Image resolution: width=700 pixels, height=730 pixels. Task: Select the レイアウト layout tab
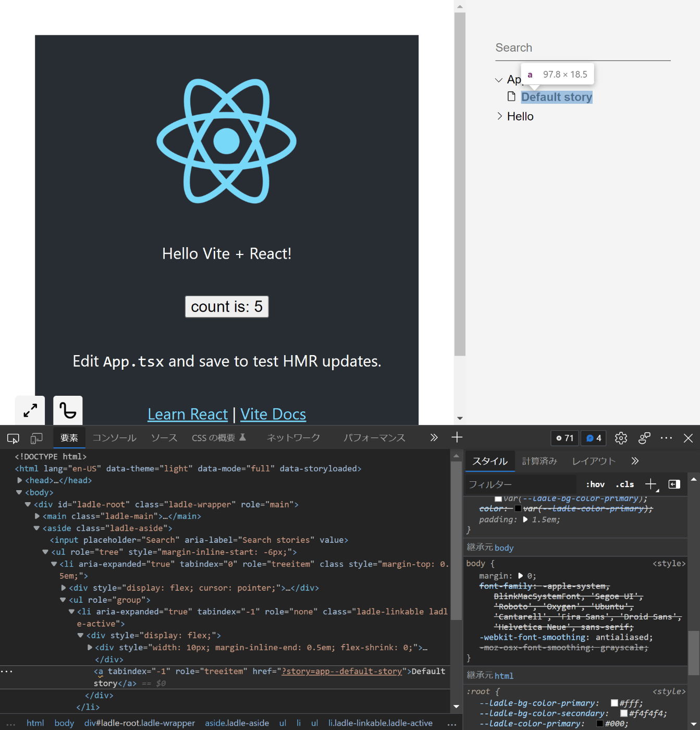point(594,461)
